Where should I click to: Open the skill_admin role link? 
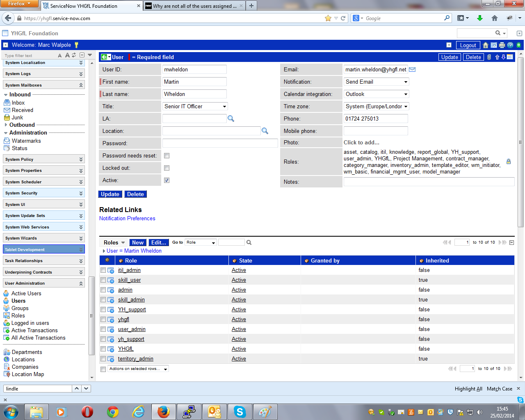(131, 299)
